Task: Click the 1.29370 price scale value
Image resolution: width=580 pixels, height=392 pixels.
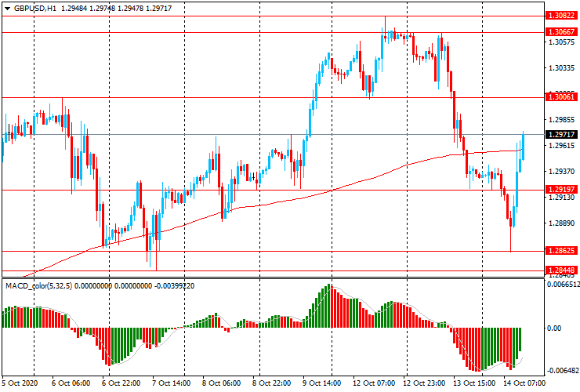Action: pos(562,172)
